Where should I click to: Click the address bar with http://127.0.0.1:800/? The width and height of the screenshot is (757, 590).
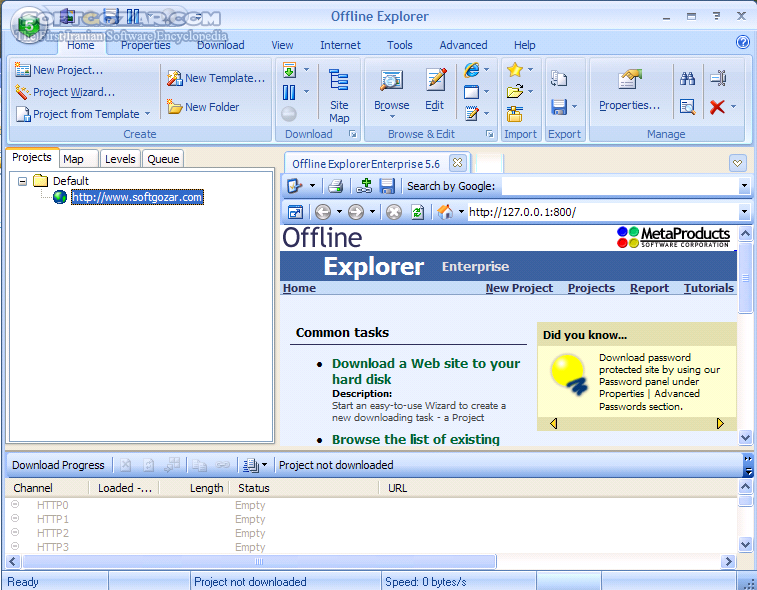tap(603, 212)
